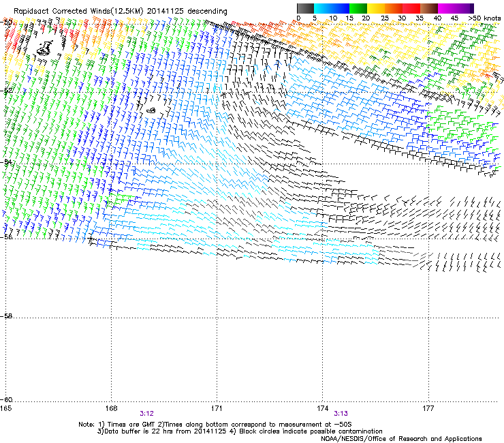Click the '171' longitude axis label
This screenshot has width=504, height=443.
point(217,408)
